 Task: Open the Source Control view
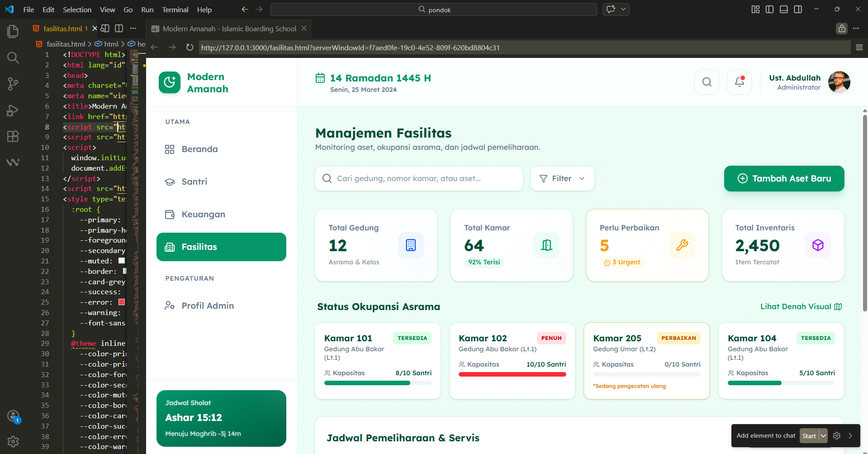[13, 84]
